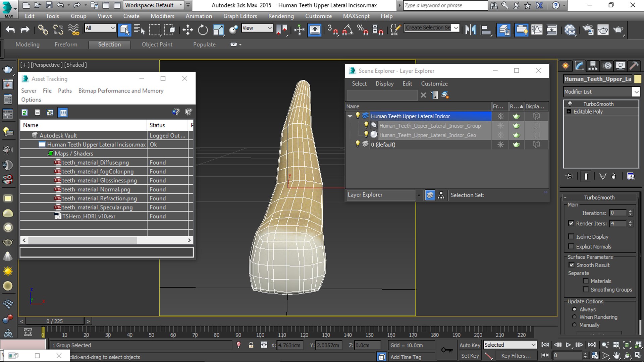Click the Scene Explorer sort by hierarchy icon
Viewport: 644px width, 362px height.
pos(441,195)
